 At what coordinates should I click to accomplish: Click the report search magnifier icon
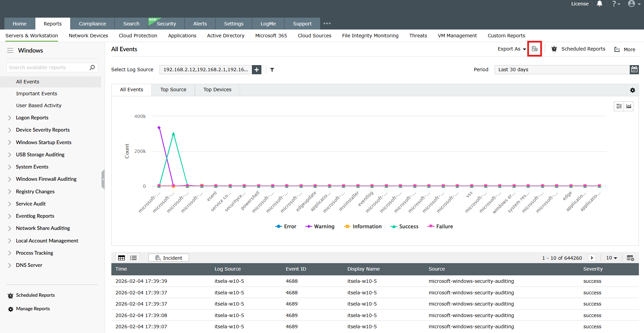(x=92, y=67)
